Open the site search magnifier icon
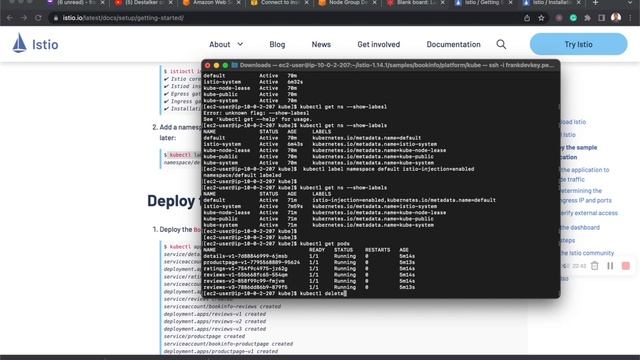640x360 pixels. [x=501, y=44]
